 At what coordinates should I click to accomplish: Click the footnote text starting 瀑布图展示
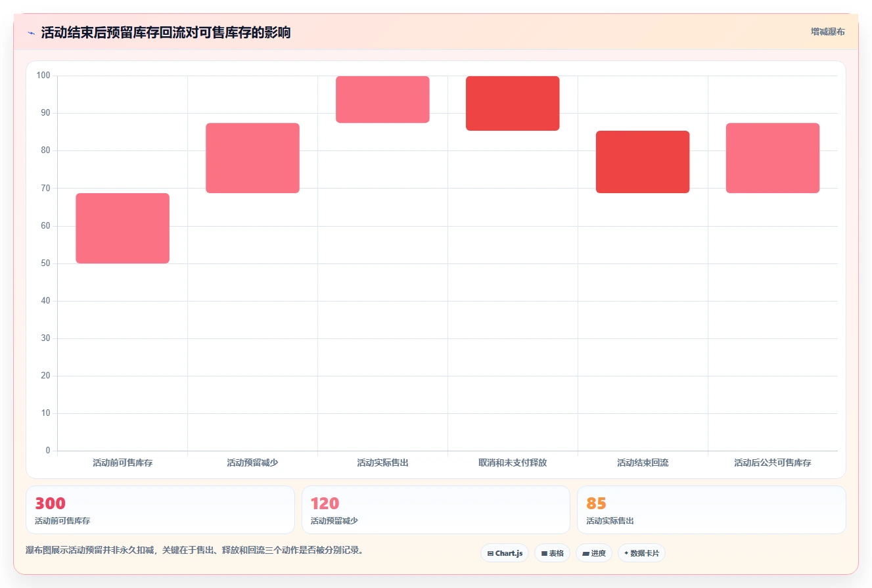coord(195,550)
